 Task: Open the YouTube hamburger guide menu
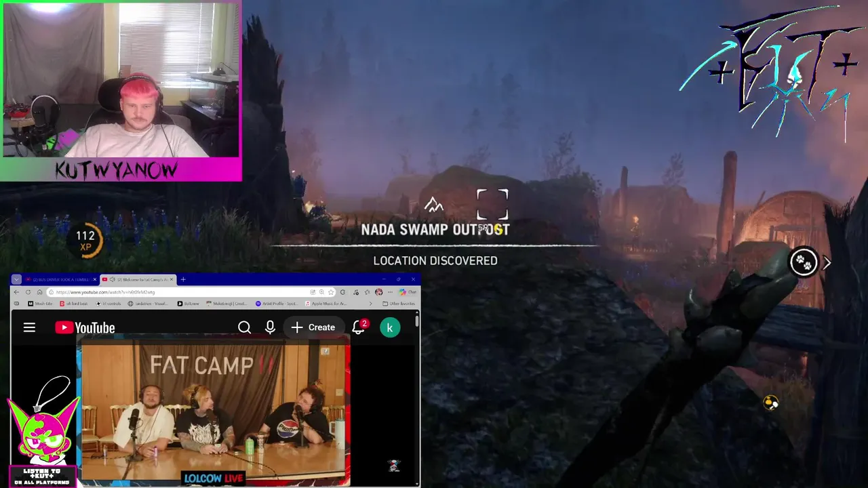29,327
